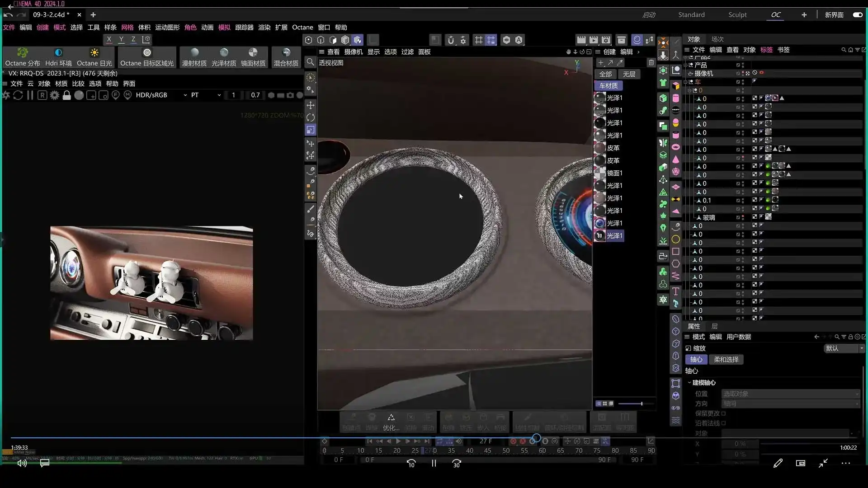Select the Rotate tool in viewport toolbar
This screenshot has height=488, width=868.
311,117
